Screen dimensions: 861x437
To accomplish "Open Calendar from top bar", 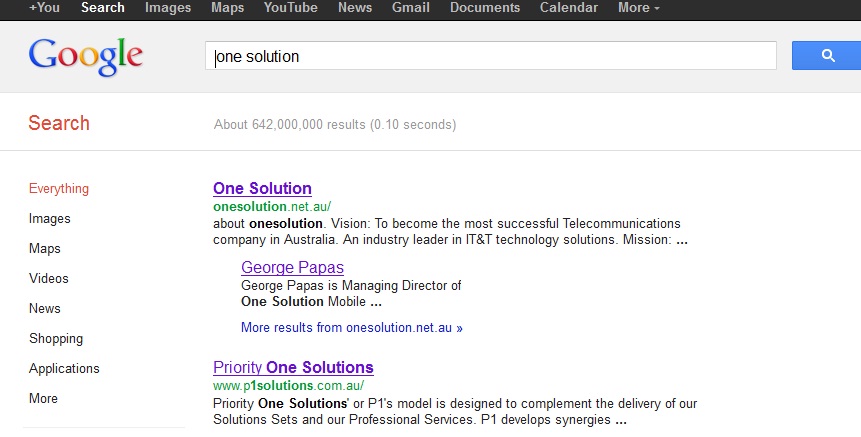I will pos(569,8).
